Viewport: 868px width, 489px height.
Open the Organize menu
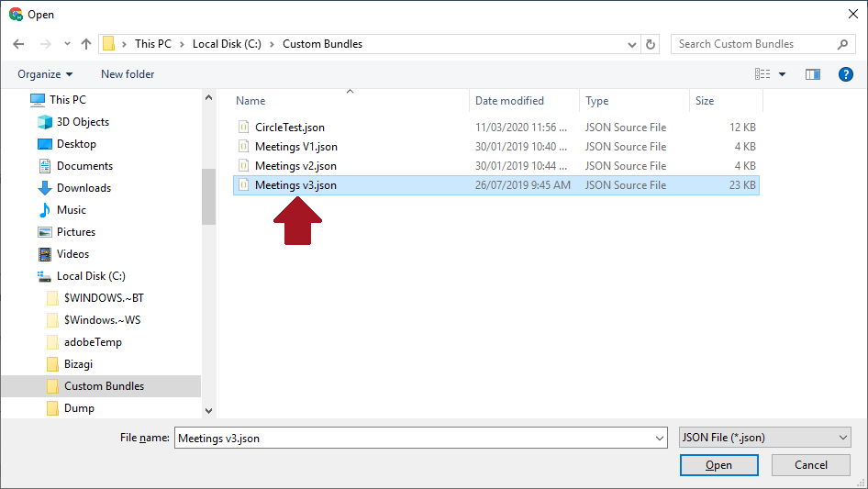tap(45, 74)
